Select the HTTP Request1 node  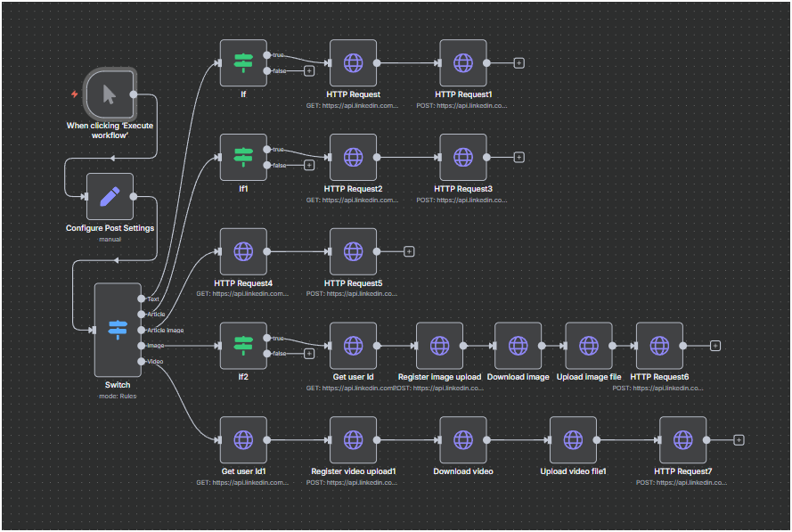(x=463, y=63)
